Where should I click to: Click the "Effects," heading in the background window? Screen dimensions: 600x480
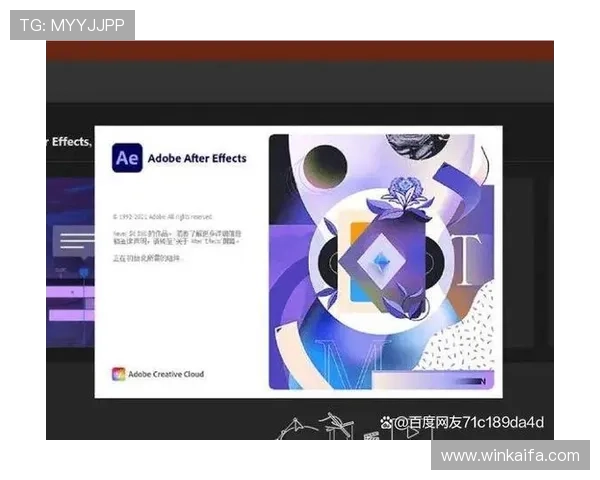tap(72, 142)
